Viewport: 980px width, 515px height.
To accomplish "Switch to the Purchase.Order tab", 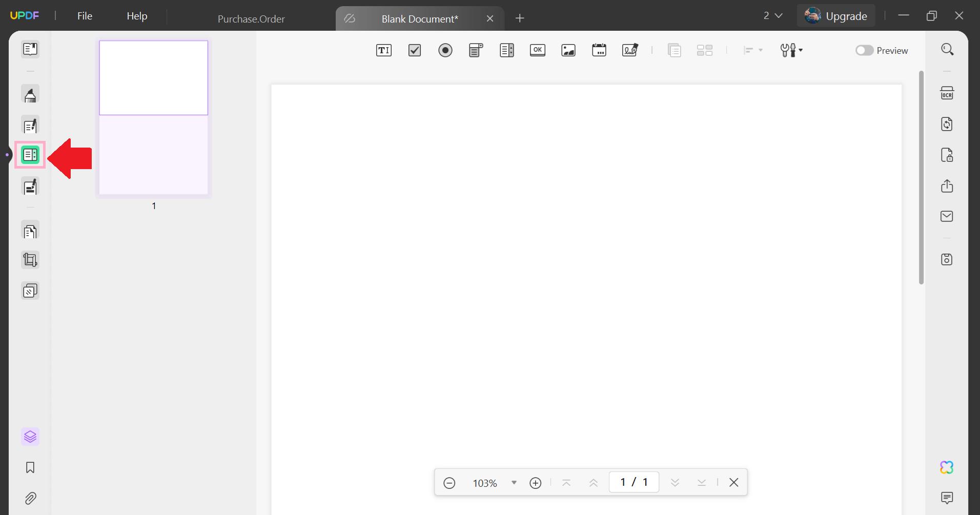I will pos(251,18).
